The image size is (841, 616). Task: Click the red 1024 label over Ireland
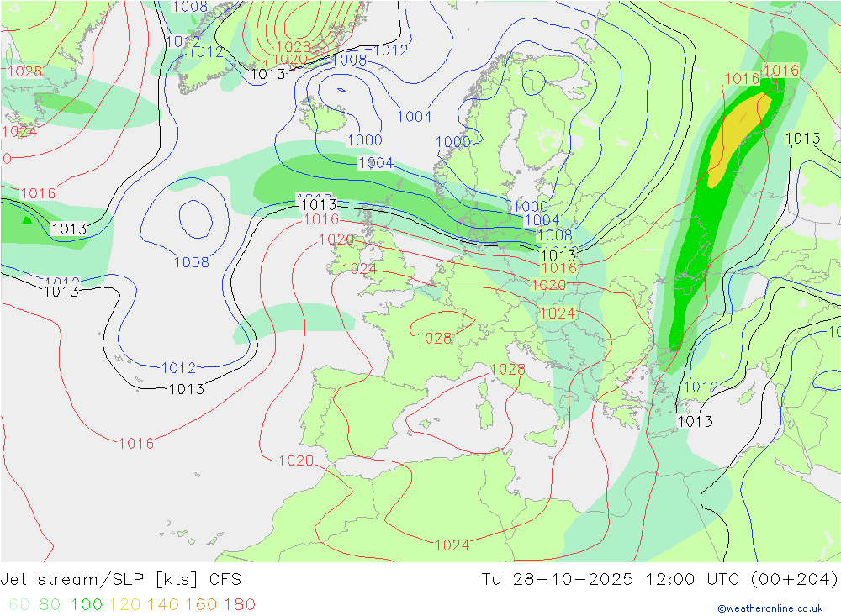tap(359, 268)
